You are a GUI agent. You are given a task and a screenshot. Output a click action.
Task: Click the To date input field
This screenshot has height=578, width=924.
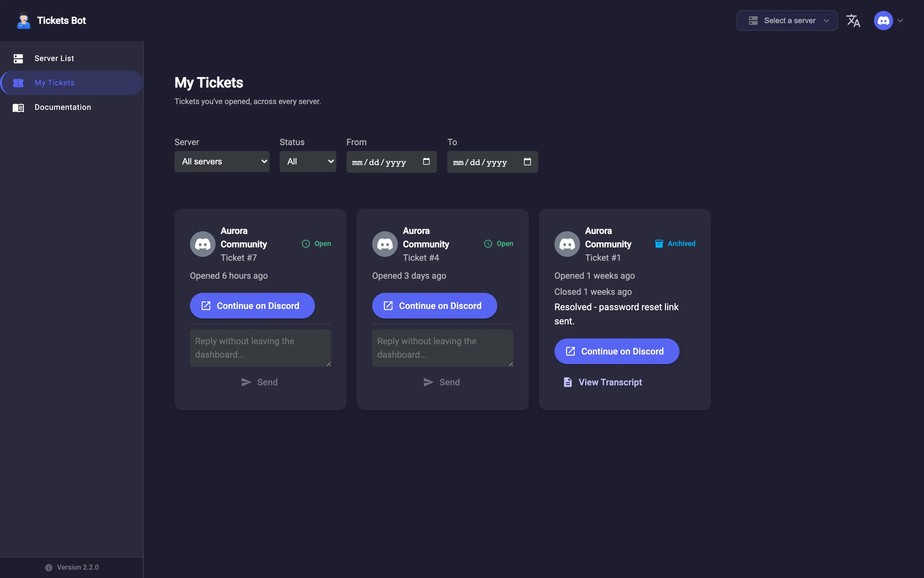(x=492, y=162)
